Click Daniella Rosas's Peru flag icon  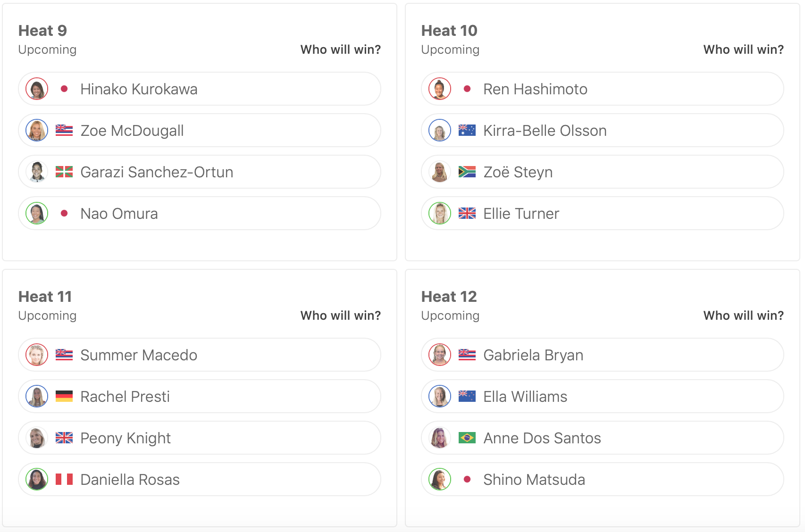tap(64, 480)
